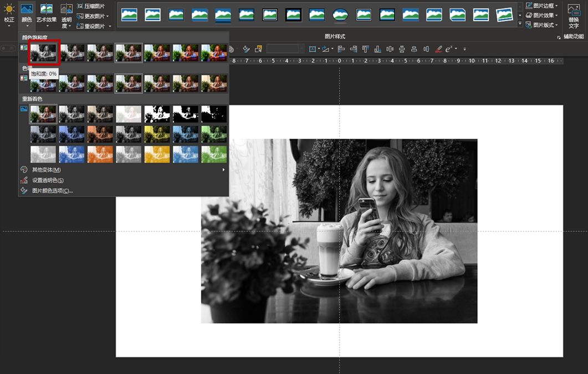
Task: Choose the dark orange recolor thumbnail
Action: point(100,134)
